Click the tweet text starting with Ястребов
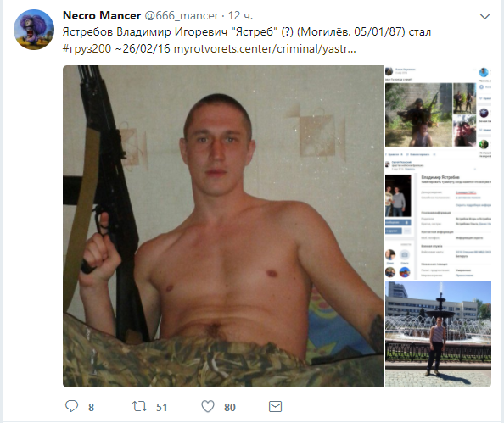This screenshot has width=504, height=423. [247, 32]
